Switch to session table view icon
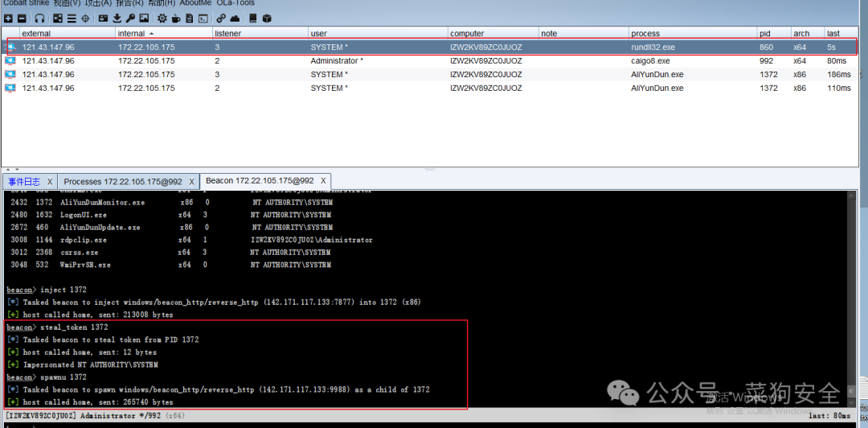This screenshot has width=868, height=428. pos(72,19)
